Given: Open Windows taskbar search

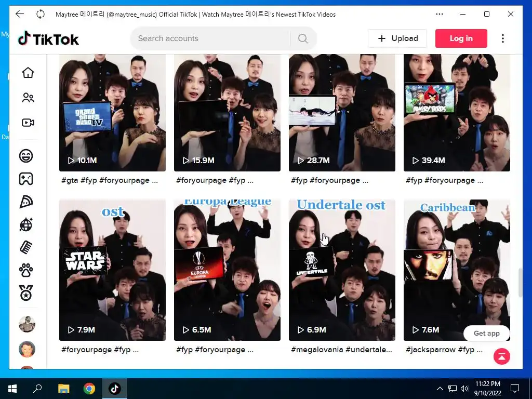Looking at the screenshot, I should click(x=37, y=389).
